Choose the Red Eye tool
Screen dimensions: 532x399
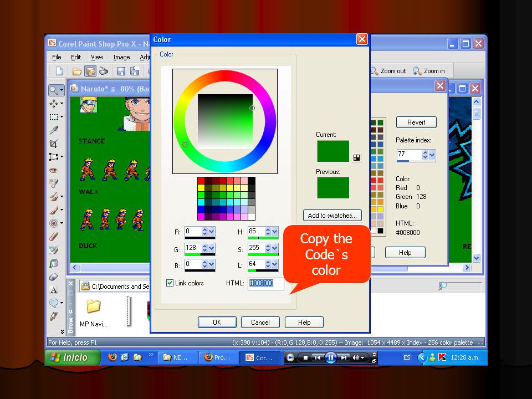coord(54,170)
